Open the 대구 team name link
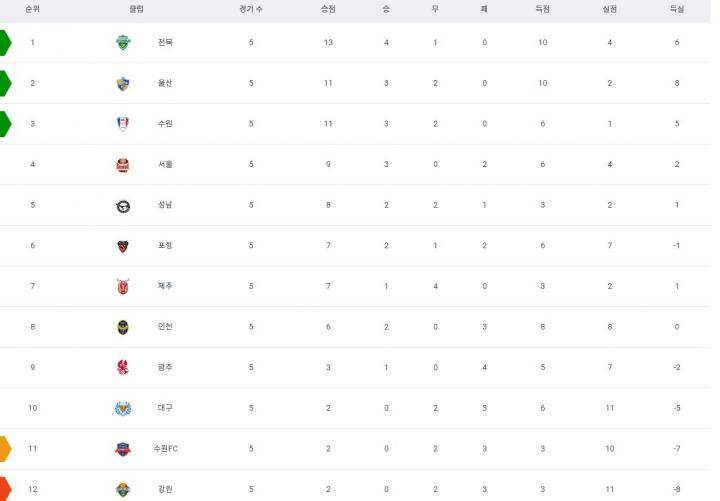The height and width of the screenshot is (501, 720). coord(165,408)
